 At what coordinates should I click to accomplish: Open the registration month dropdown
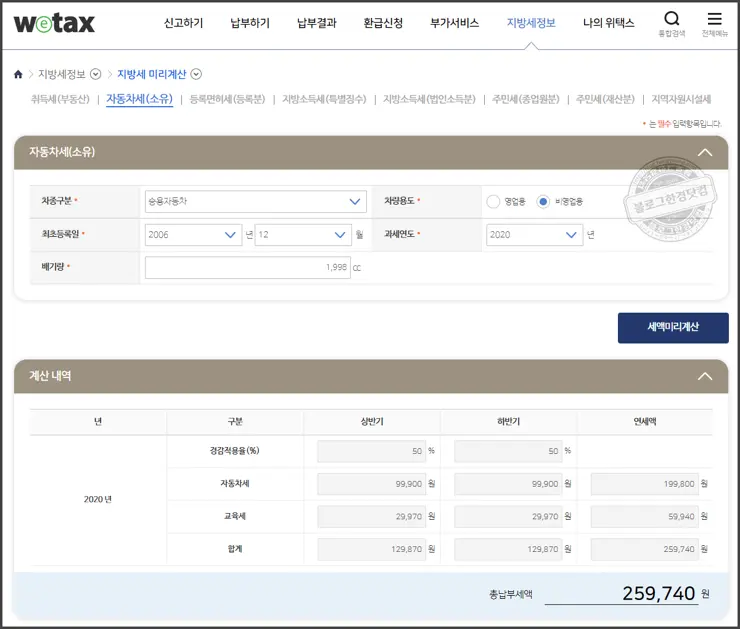[x=302, y=235]
